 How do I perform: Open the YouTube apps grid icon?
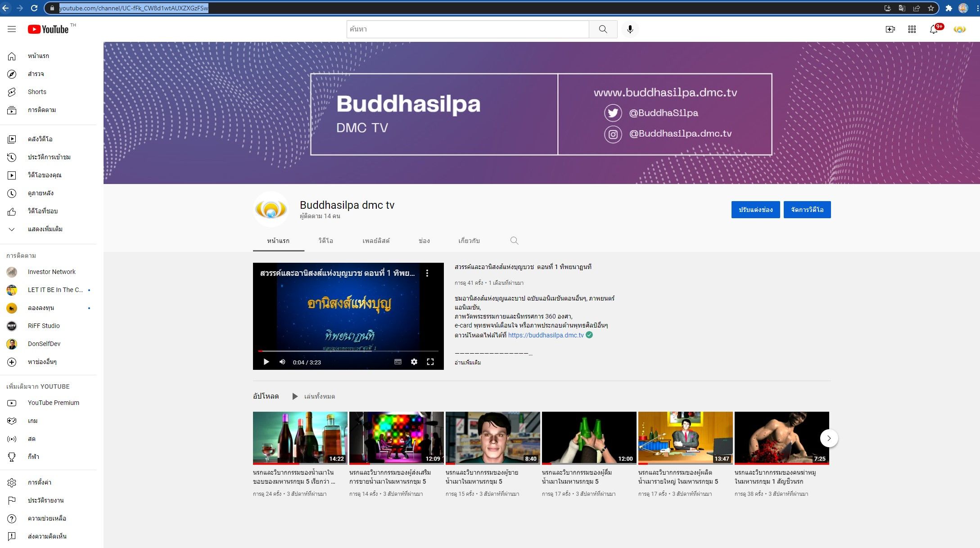(912, 29)
